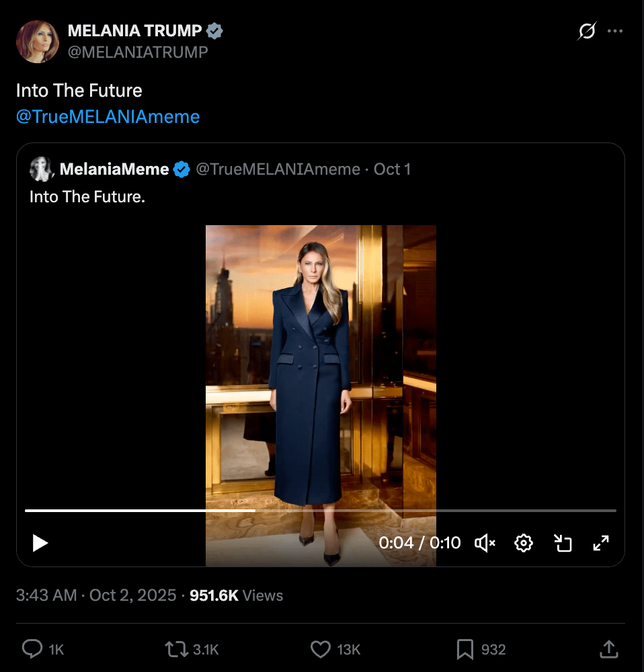Screen dimensions: 644x672
Task: Open video quality settings
Action: tap(524, 543)
